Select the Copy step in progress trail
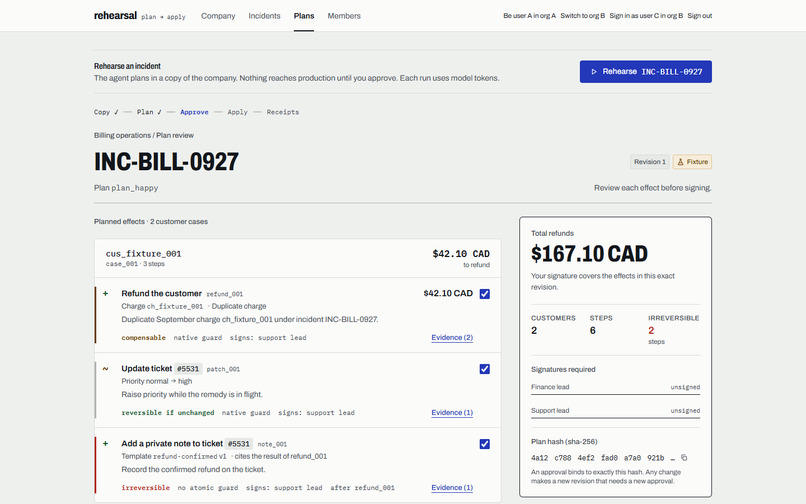 click(x=106, y=112)
